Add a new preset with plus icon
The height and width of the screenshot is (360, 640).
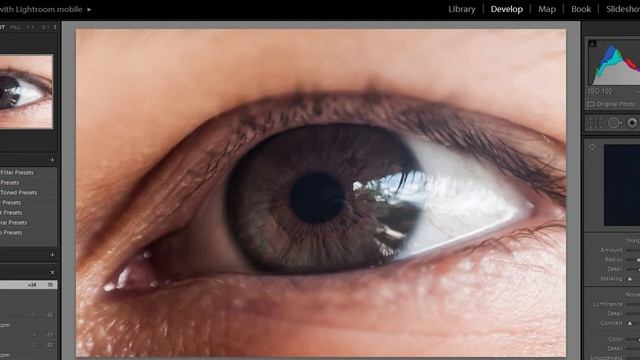(52, 160)
